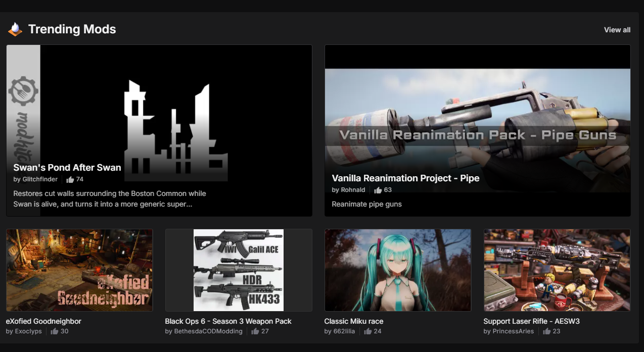Click the Swan's Pond After Swan title
Screen dimensions: 644x352
coord(67,168)
